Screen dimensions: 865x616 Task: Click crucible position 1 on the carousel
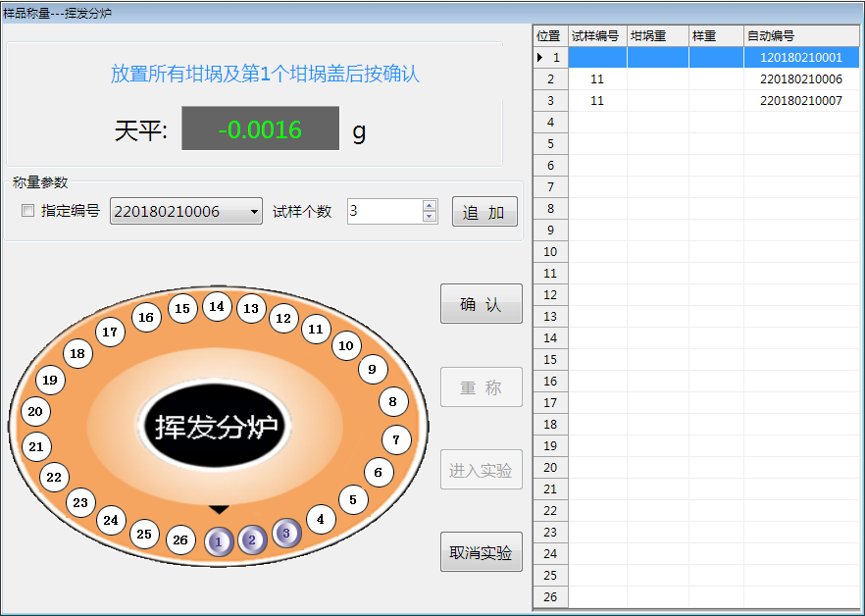[x=219, y=540]
